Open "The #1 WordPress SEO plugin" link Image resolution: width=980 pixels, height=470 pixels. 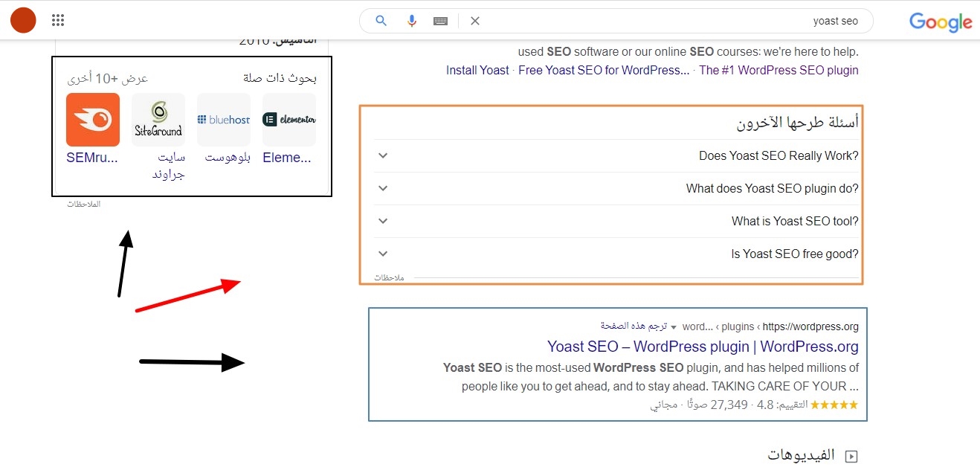point(778,71)
